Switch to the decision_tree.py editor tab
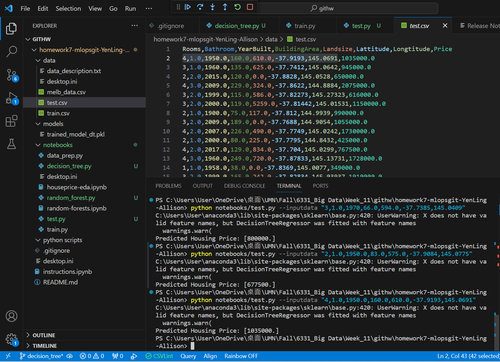Image resolution: width=500 pixels, height=362 pixels. (x=239, y=26)
